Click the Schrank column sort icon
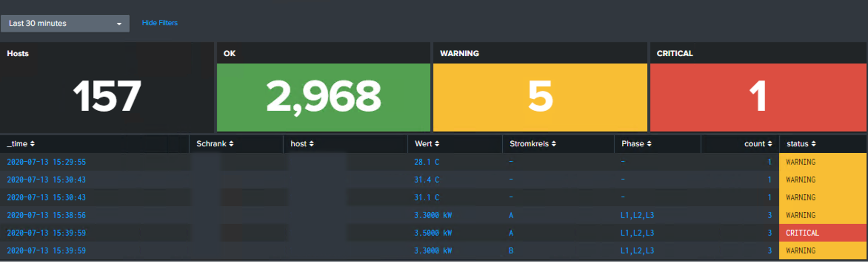This screenshot has width=868, height=262. click(x=231, y=144)
